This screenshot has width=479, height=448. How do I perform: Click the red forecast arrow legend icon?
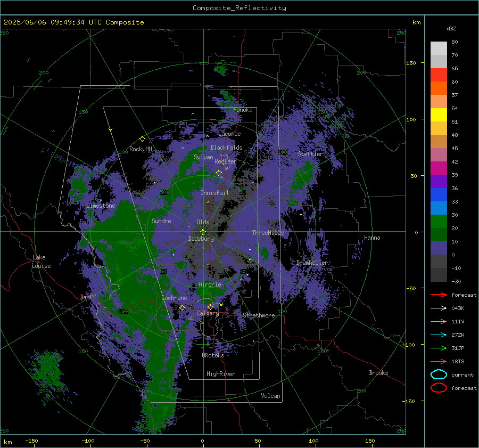point(439,295)
